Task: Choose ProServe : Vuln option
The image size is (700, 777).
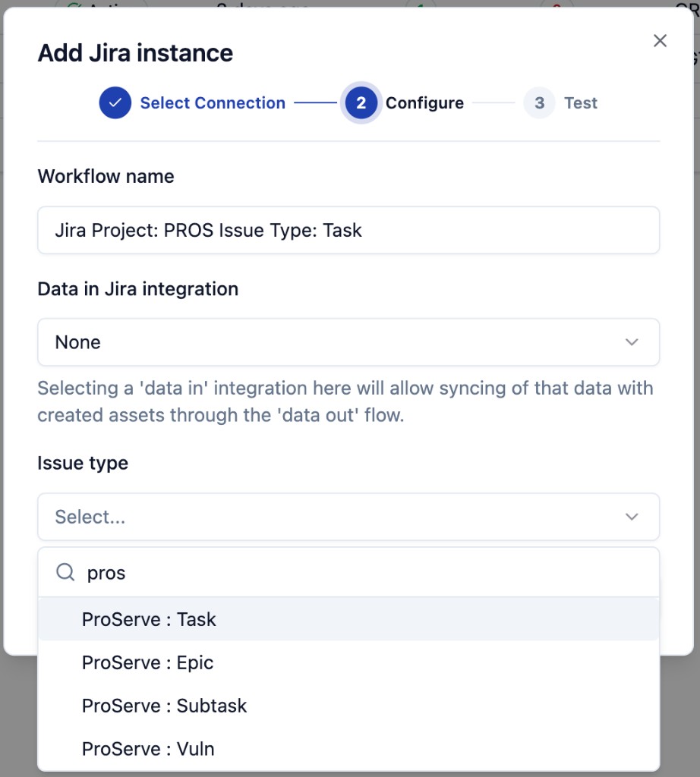Action: [348, 749]
